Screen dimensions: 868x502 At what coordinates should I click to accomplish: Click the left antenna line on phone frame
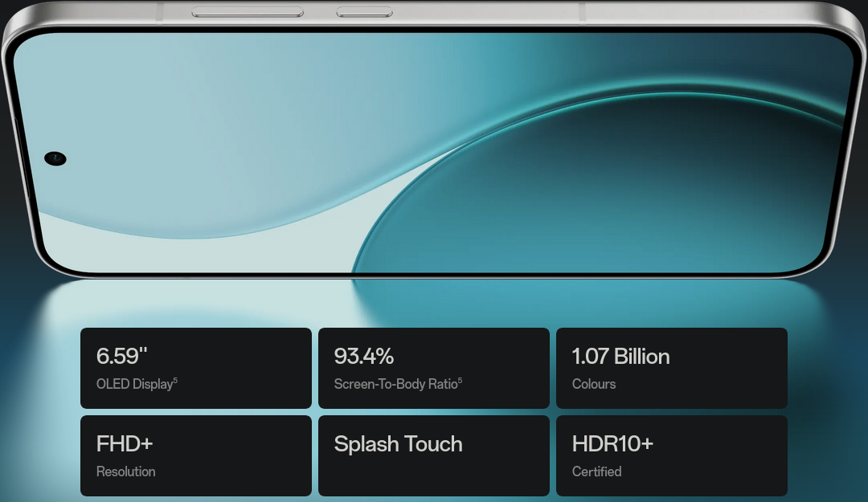[x=160, y=11]
